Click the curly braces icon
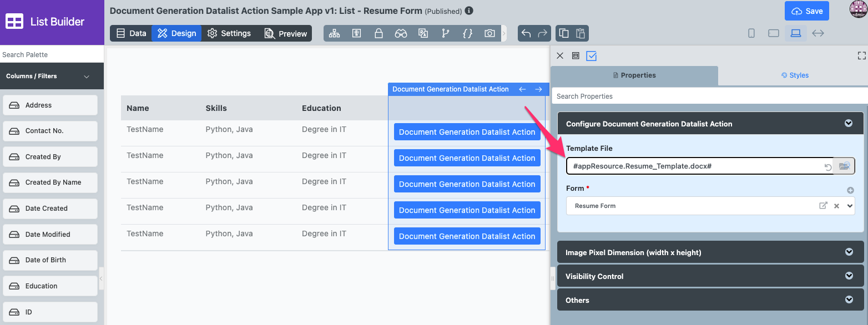Screen dimensions: 868x325 (x=467, y=33)
